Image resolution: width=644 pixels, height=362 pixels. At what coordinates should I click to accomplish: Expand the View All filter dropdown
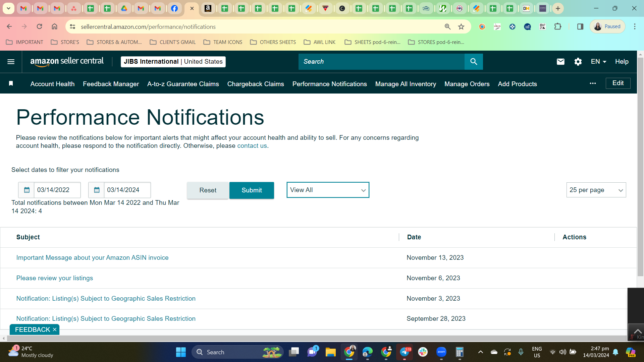click(x=328, y=190)
